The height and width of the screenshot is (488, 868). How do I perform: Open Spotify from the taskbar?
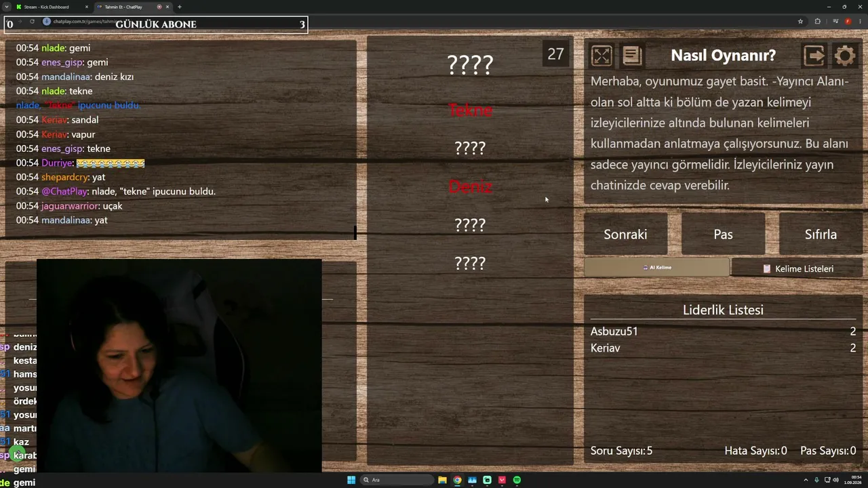(x=517, y=480)
